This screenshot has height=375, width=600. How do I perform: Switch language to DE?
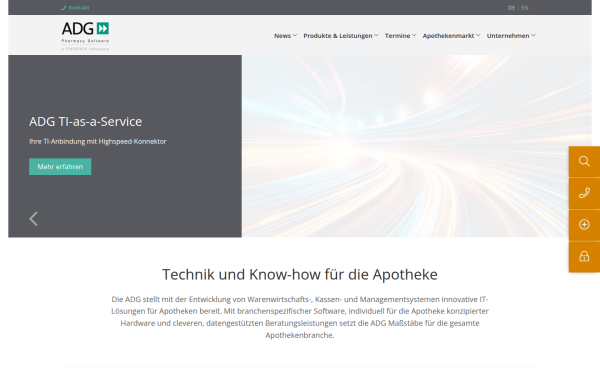pyautogui.click(x=511, y=8)
